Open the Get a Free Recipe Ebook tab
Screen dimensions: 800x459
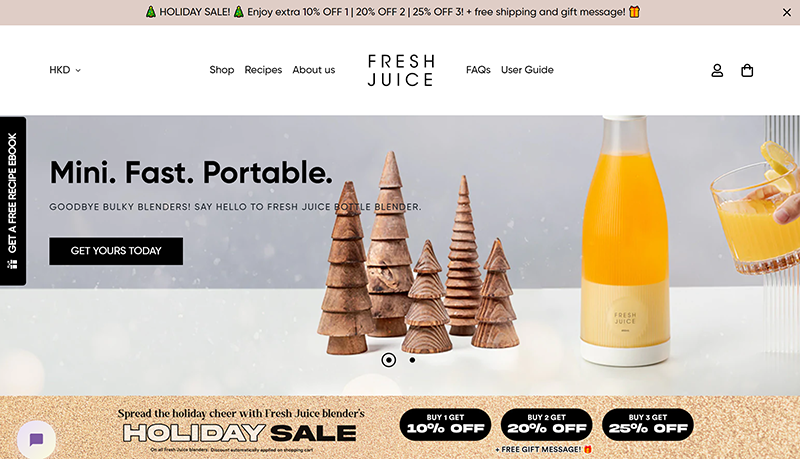tap(13, 201)
